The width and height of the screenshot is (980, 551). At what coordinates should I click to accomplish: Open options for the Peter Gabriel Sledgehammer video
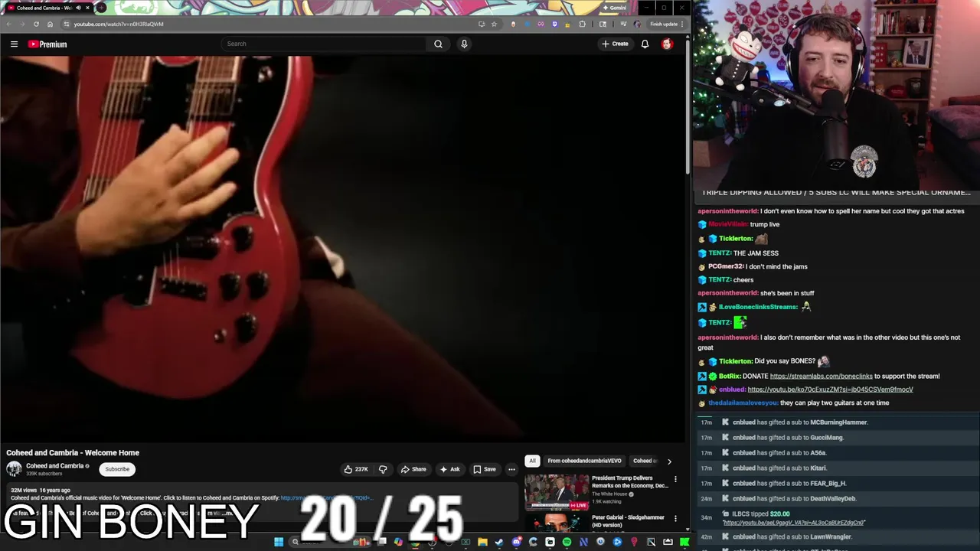pos(675,518)
